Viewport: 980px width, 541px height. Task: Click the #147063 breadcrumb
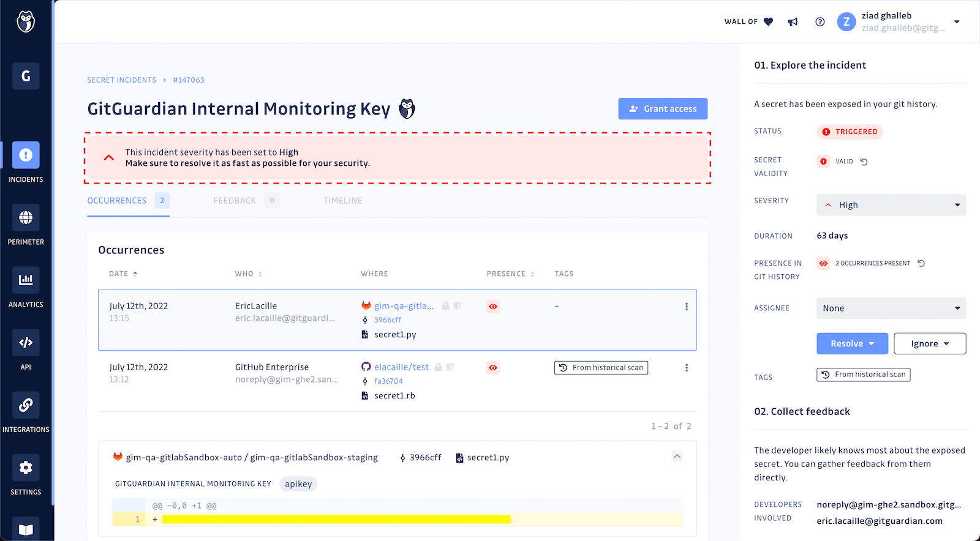coord(189,80)
